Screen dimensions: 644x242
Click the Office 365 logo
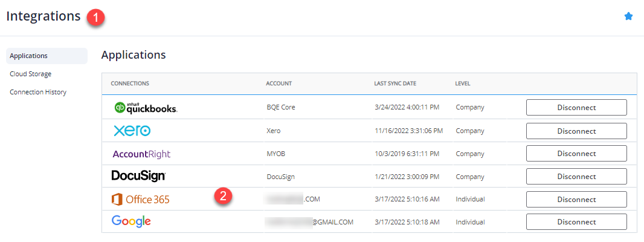pyautogui.click(x=141, y=200)
